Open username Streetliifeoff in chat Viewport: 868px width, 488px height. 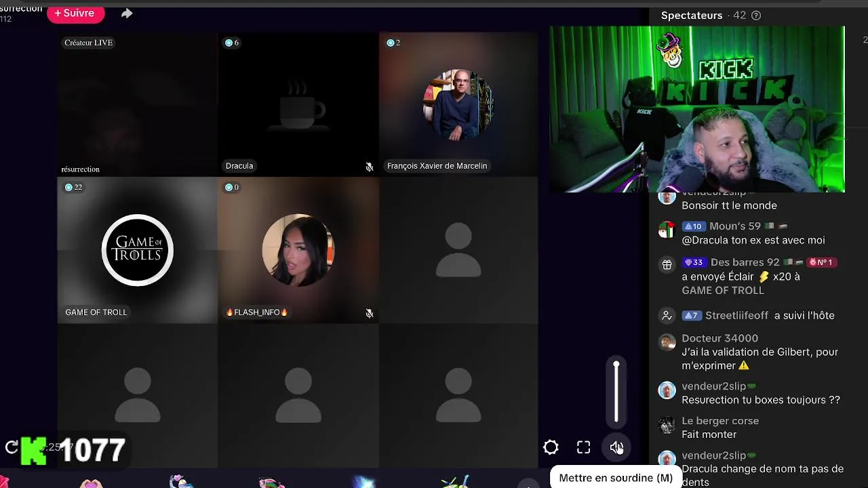click(x=736, y=316)
